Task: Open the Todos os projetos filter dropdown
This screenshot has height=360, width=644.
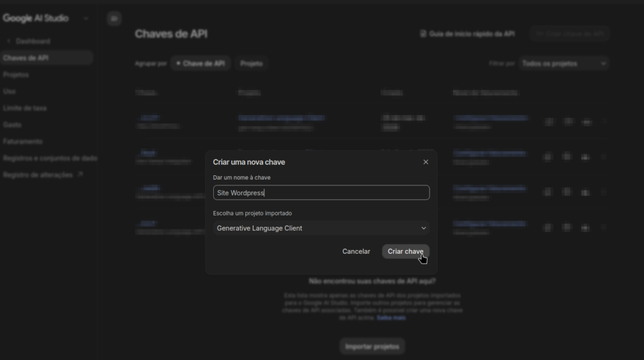Action: (563, 63)
